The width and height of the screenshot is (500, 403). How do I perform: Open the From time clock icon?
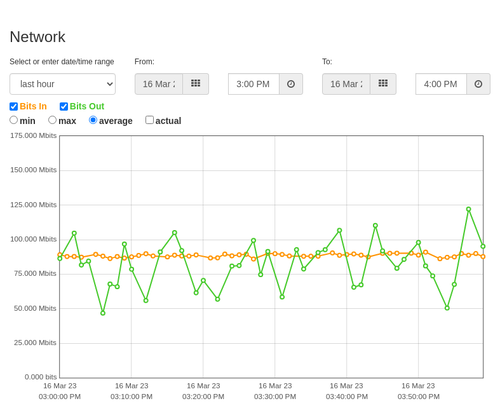tap(291, 84)
